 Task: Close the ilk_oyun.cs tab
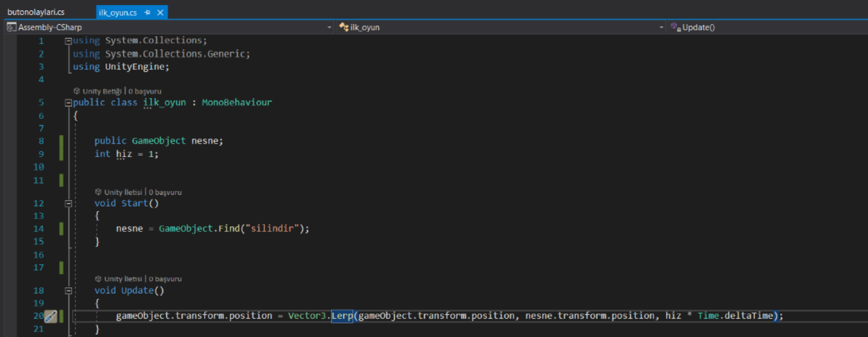[x=160, y=12]
